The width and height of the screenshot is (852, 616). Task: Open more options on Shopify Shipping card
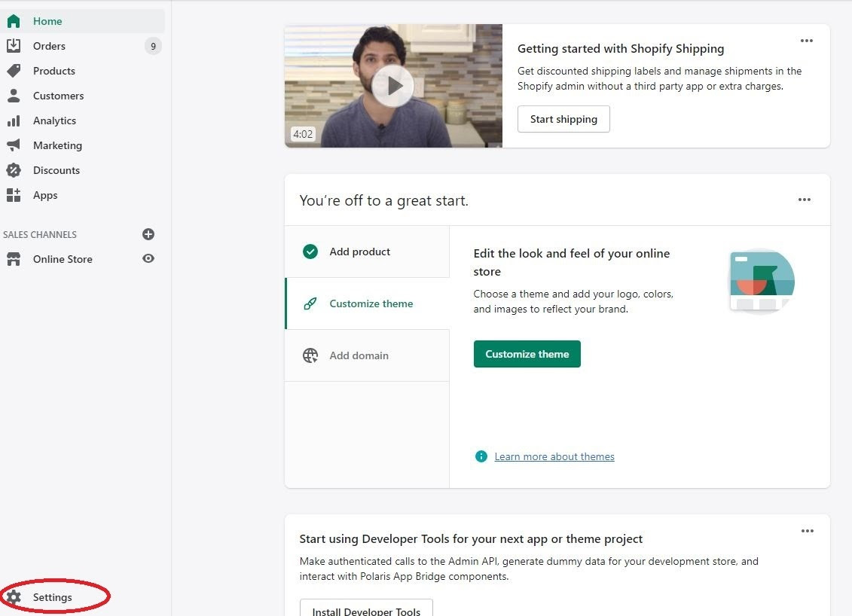(806, 41)
